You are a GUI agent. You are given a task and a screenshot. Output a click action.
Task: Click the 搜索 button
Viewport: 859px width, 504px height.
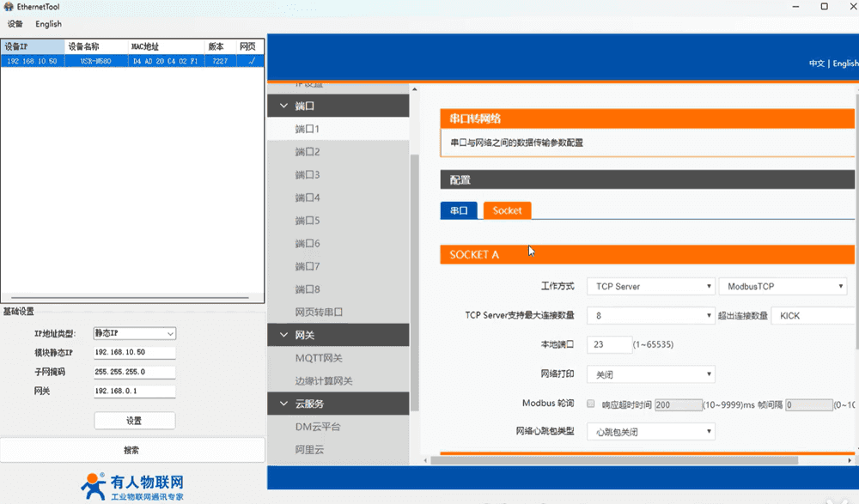coord(131,450)
